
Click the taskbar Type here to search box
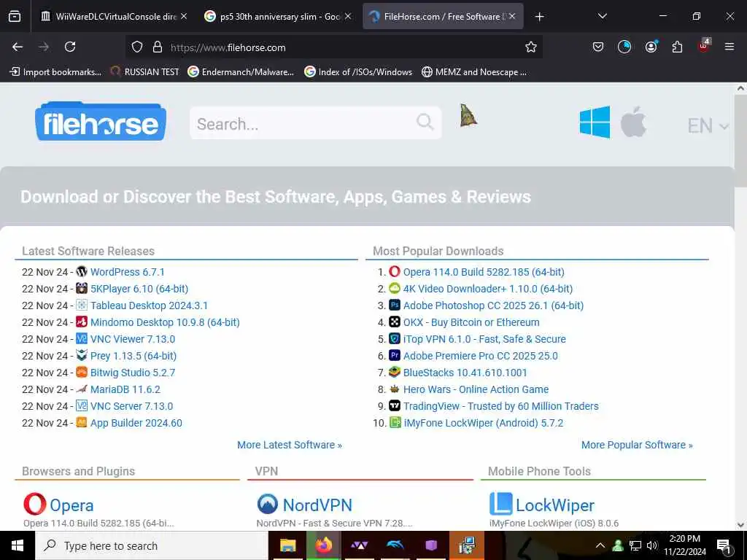pyautogui.click(x=152, y=545)
